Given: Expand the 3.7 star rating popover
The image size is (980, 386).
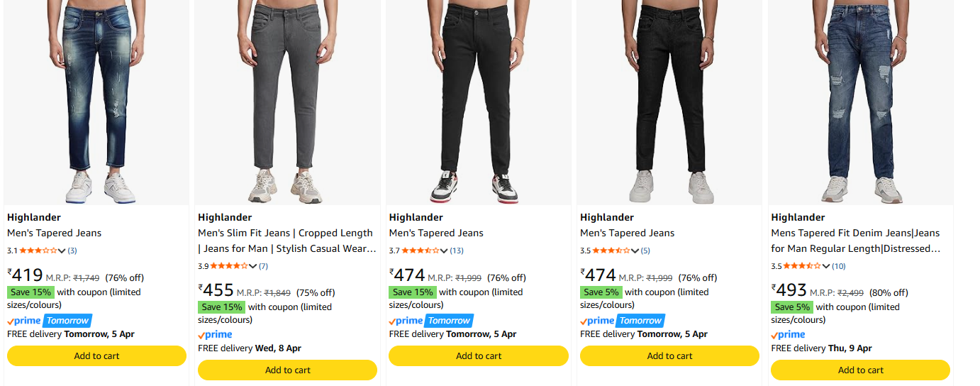Looking at the screenshot, I should pos(444,250).
